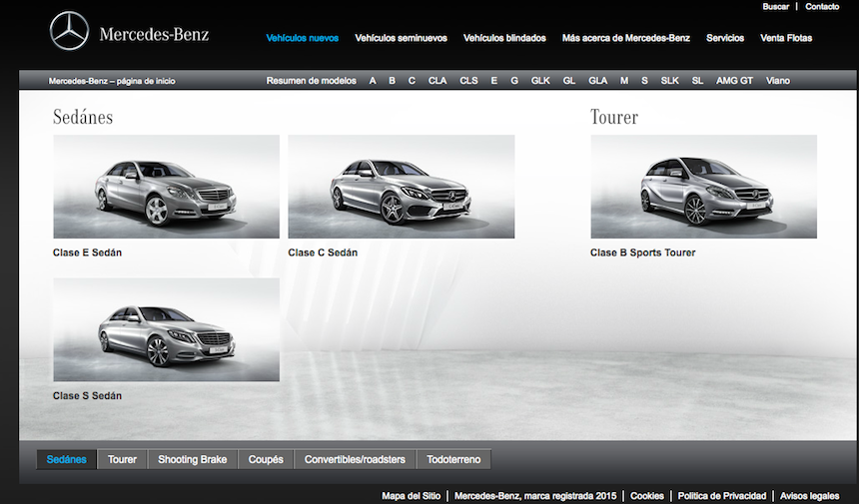Viewport: 859px width, 504px height.
Task: Open the Vehículos seminuevos menu
Action: 401,38
